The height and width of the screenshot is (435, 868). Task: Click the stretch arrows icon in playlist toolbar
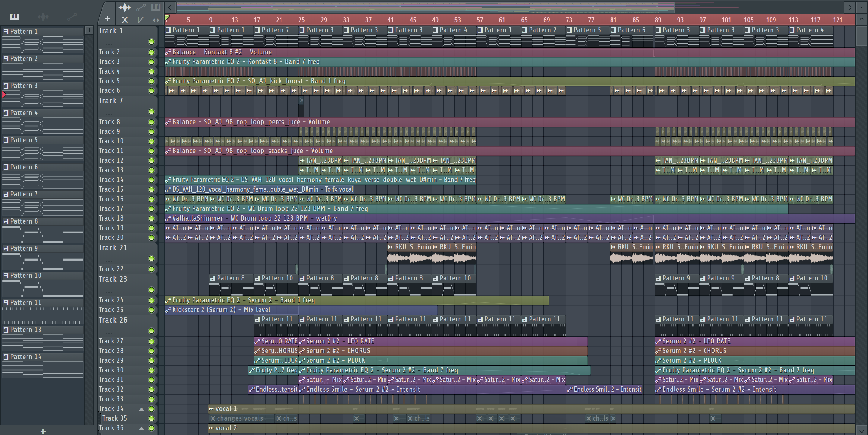[156, 20]
